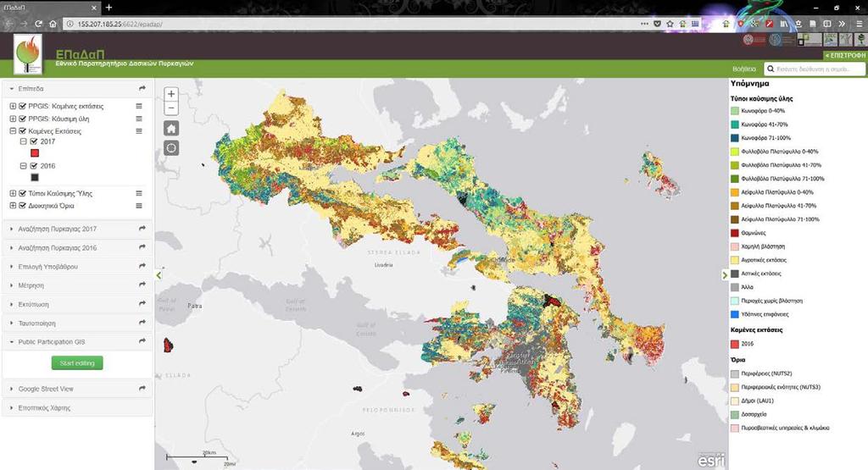Screen dimensions: 868x470
Task: Open layer options menu for PPGIS: Καύσιμη ύλη
Action: 139,119
